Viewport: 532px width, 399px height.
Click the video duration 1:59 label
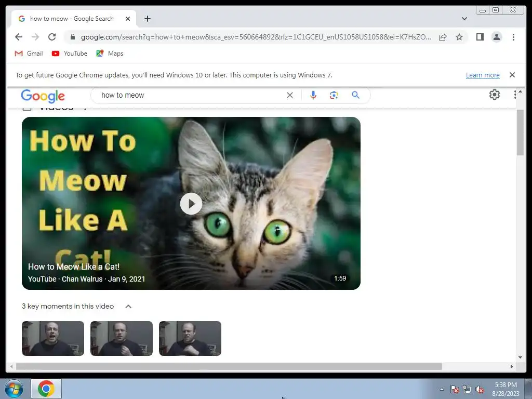coord(340,278)
